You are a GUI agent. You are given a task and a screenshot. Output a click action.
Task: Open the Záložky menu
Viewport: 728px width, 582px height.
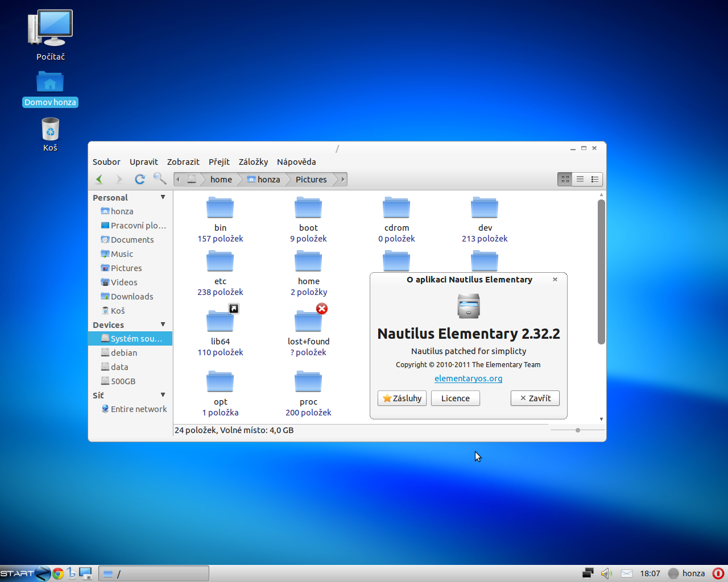pos(253,162)
